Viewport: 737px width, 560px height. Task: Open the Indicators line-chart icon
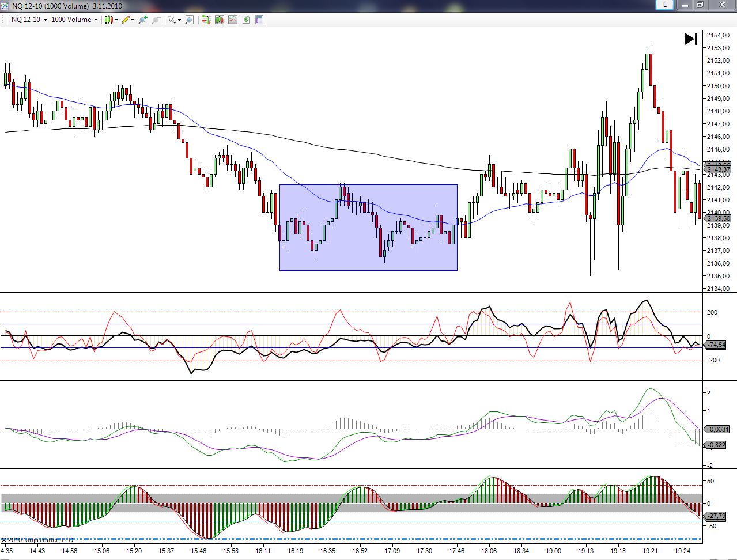click(233, 20)
